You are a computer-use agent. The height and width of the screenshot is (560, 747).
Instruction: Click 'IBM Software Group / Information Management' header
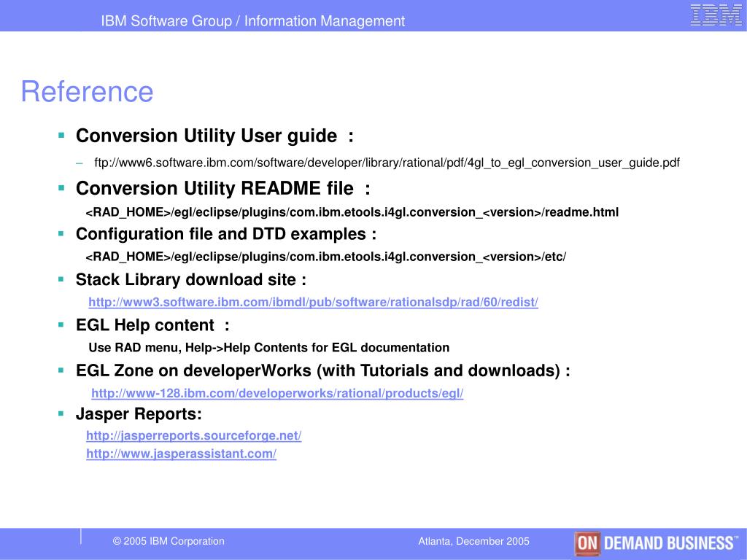coord(253,21)
